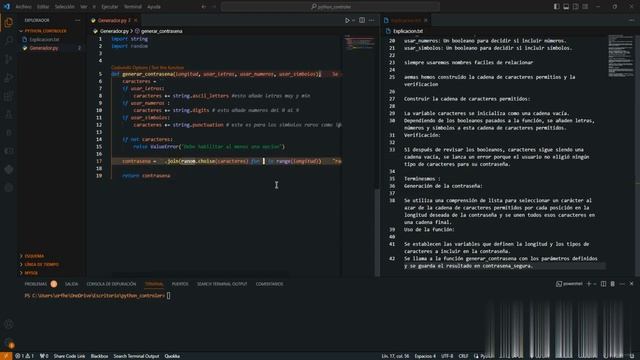Viewport: 640px width, 360px height.
Task: Expand the LÍNEA DE TIEMPO section
Action: pos(42,264)
